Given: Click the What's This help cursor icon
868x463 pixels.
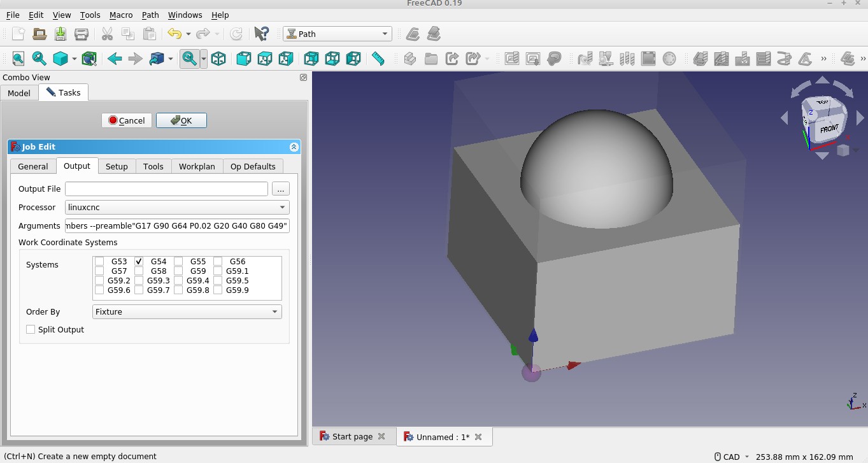Looking at the screenshot, I should (x=261, y=34).
